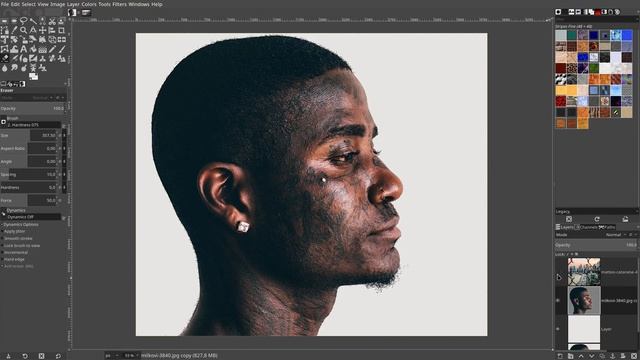Switch to the Paths tab
Screen dimensions: 640x360
pyautogui.click(x=607, y=227)
